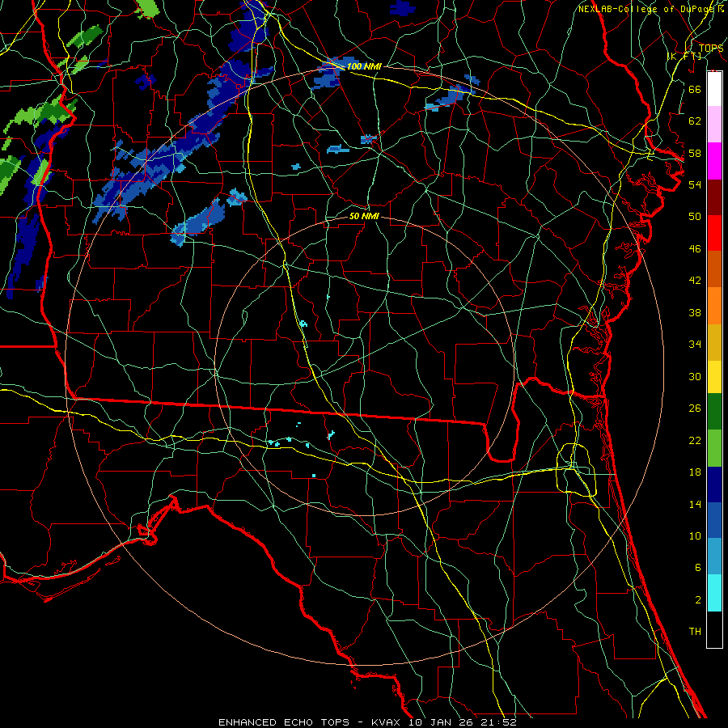Click the cyan legend swatch
Image resolution: width=728 pixels, height=728 pixels.
click(x=714, y=593)
